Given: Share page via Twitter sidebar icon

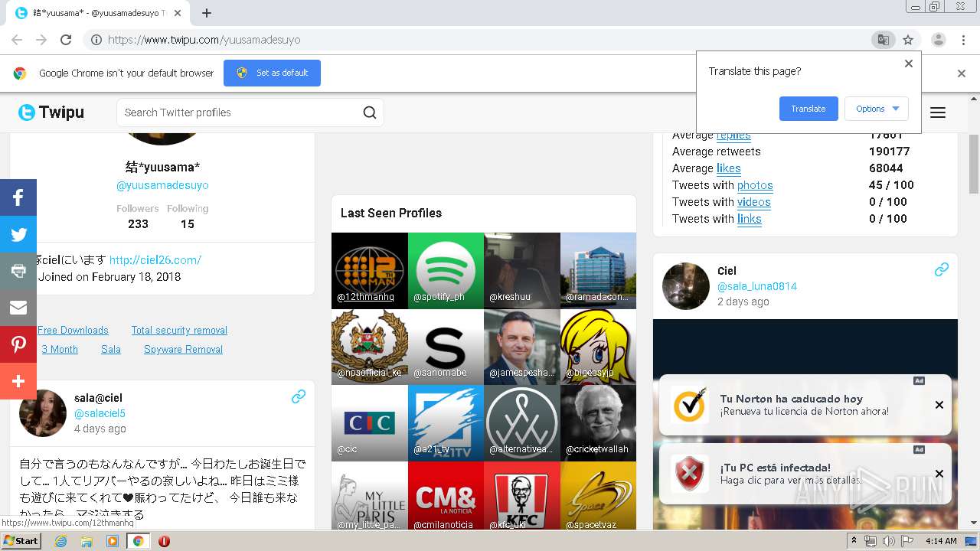Looking at the screenshot, I should pyautogui.click(x=18, y=234).
